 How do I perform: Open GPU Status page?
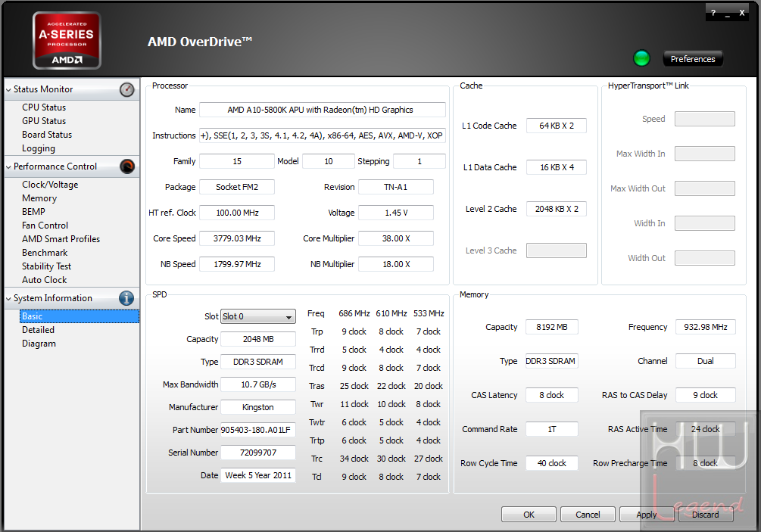[x=44, y=121]
